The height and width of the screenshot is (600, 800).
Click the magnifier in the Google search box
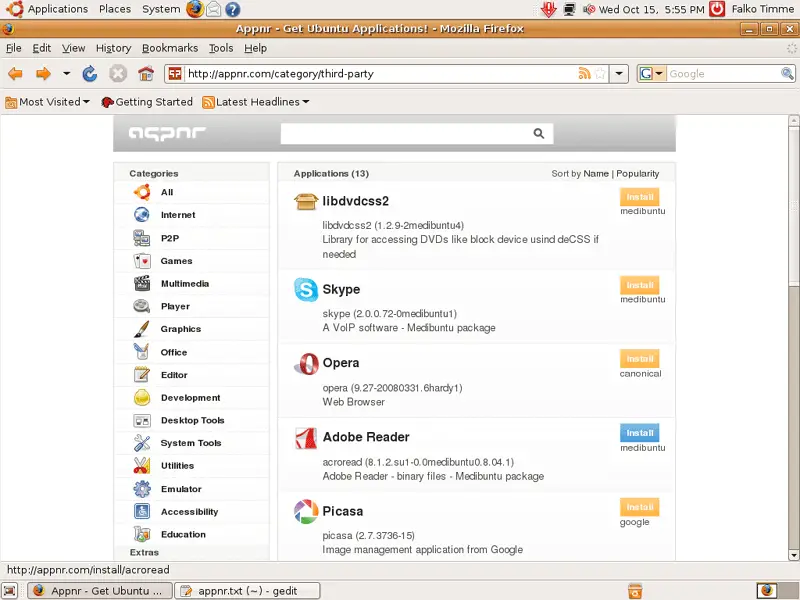pyautogui.click(x=787, y=73)
